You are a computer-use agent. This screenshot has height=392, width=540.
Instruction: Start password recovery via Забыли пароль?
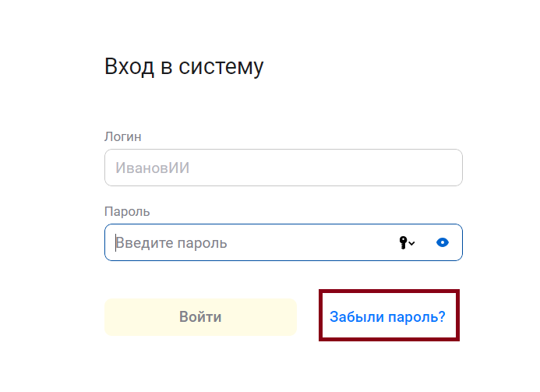pyautogui.click(x=387, y=317)
